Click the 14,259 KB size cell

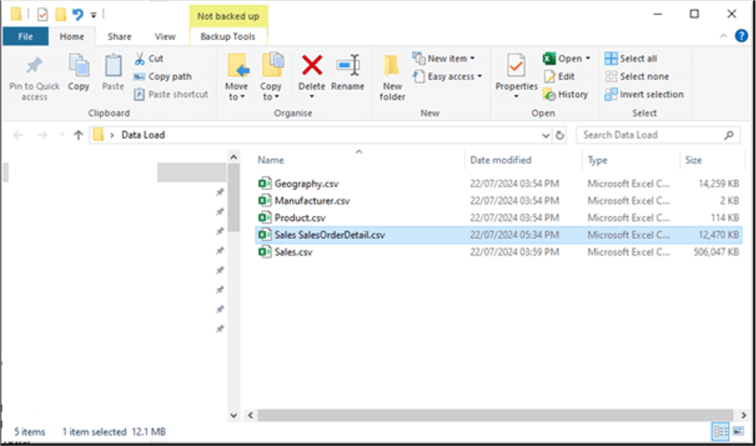(x=718, y=184)
